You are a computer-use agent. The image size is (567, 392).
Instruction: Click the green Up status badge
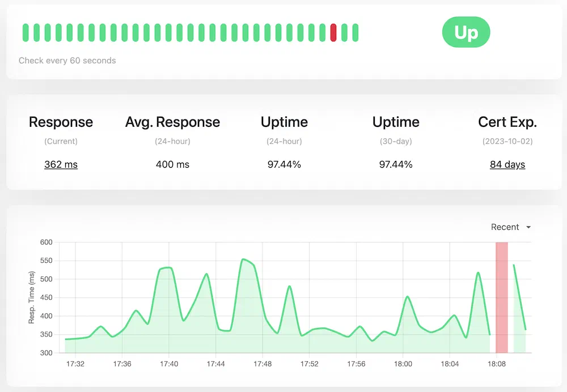coord(466,32)
